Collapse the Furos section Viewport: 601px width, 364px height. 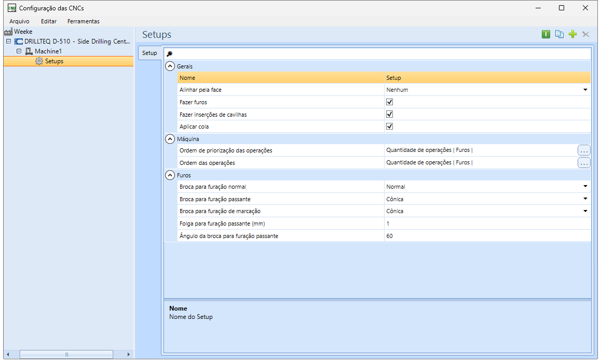(x=170, y=175)
